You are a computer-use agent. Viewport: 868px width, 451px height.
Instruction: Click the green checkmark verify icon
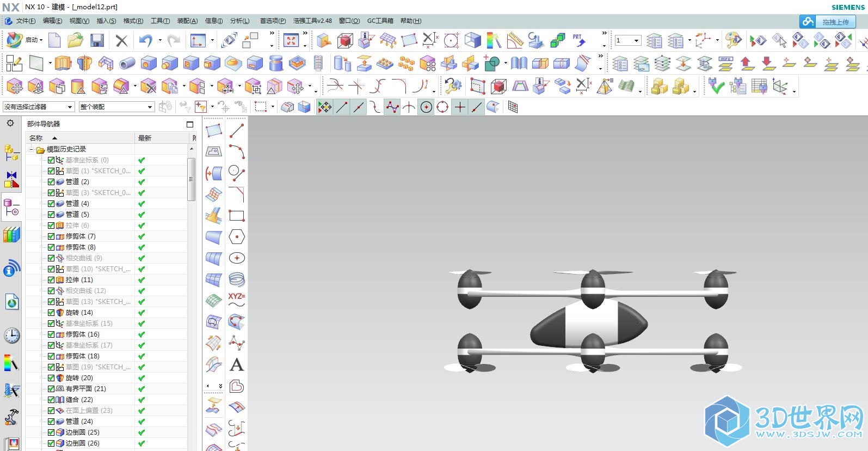(716, 86)
